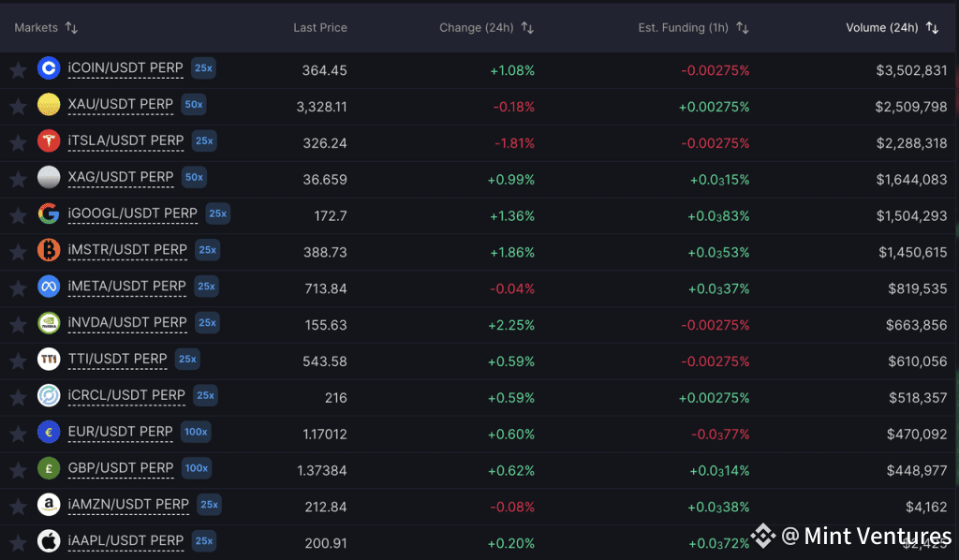Open iCOIN/USDT PERP market link

[125, 67]
